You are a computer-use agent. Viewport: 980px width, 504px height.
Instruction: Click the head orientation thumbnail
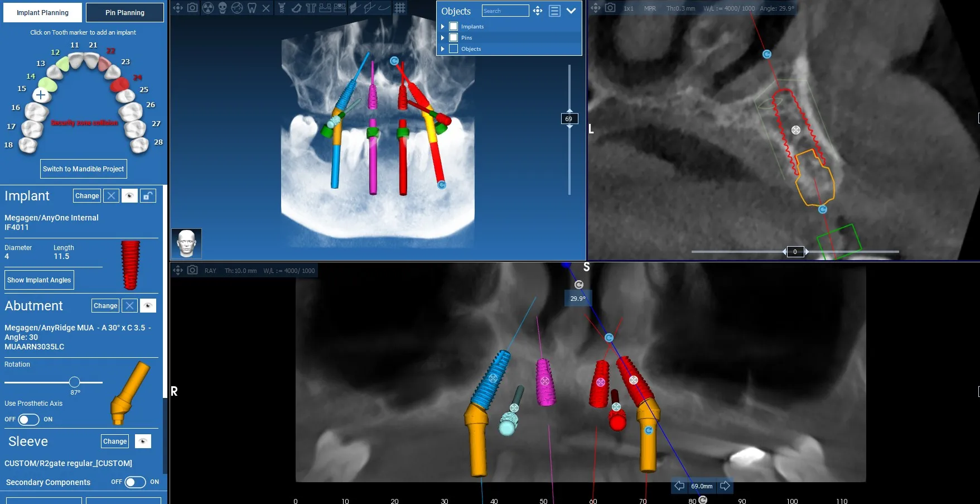coord(186,243)
